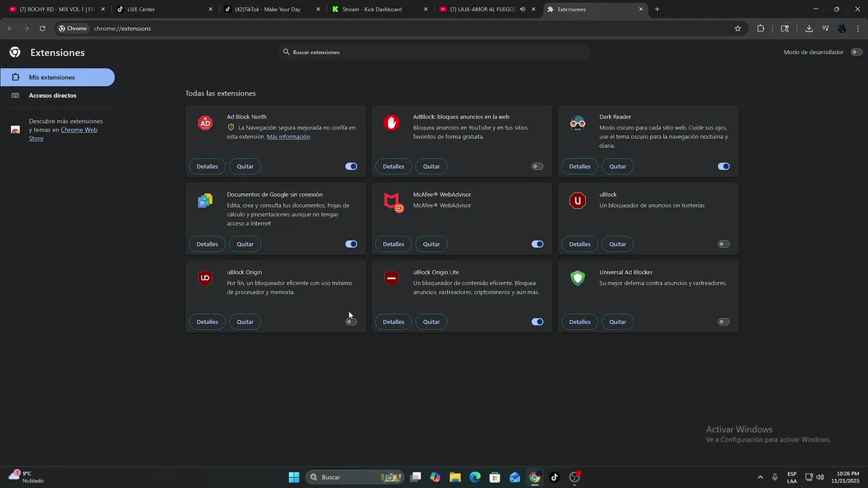Click Quitar for Universal Ad Blocker
Image resolution: width=868 pixels, height=488 pixels.
(618, 322)
